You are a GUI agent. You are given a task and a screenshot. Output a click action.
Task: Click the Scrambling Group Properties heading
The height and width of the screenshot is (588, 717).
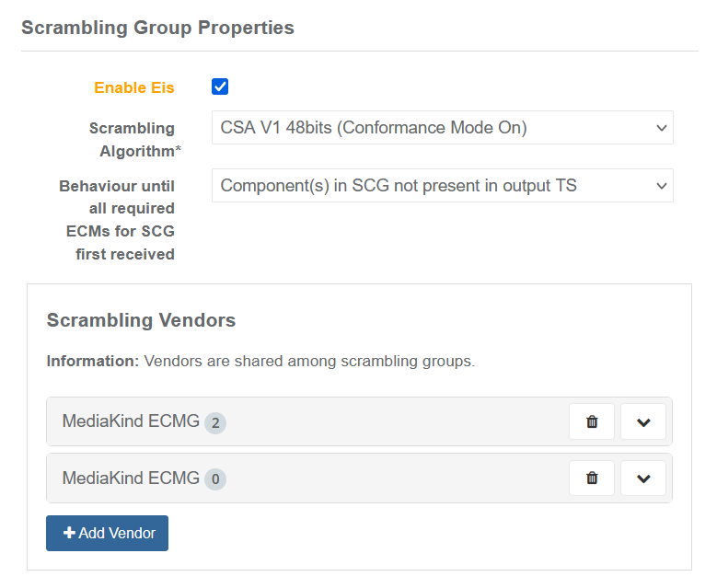pos(157,28)
